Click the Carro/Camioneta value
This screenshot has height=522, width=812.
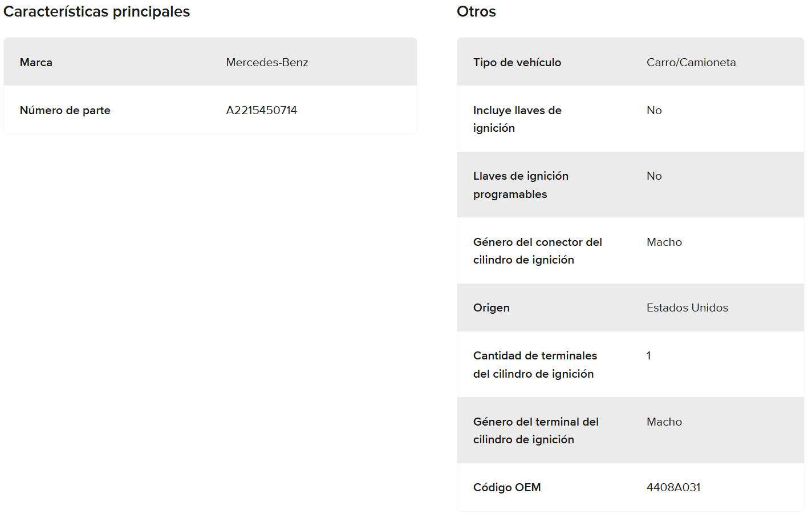tap(691, 62)
